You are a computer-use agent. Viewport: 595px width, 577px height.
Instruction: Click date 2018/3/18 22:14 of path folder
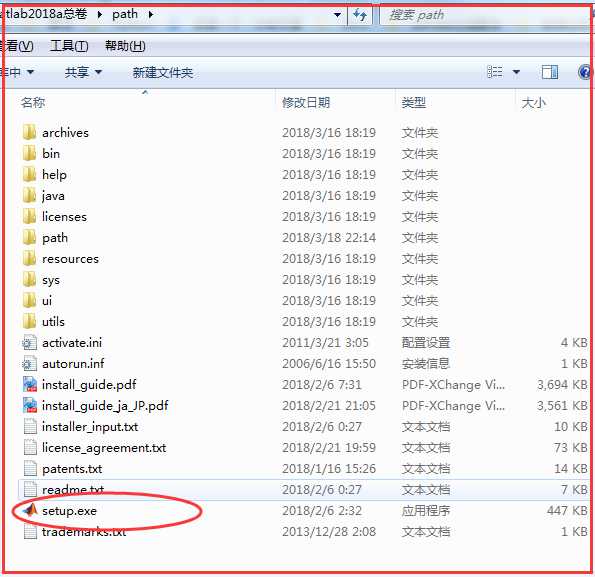point(329,237)
